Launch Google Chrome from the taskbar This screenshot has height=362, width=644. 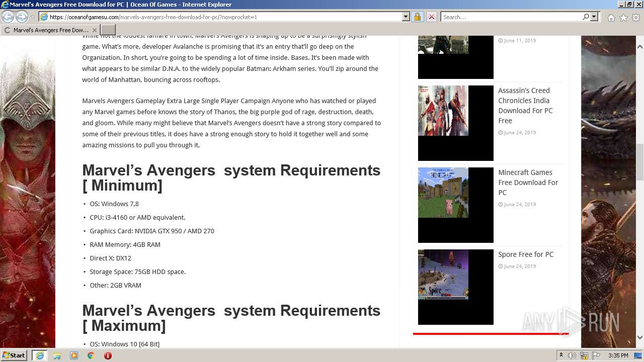[x=91, y=355]
